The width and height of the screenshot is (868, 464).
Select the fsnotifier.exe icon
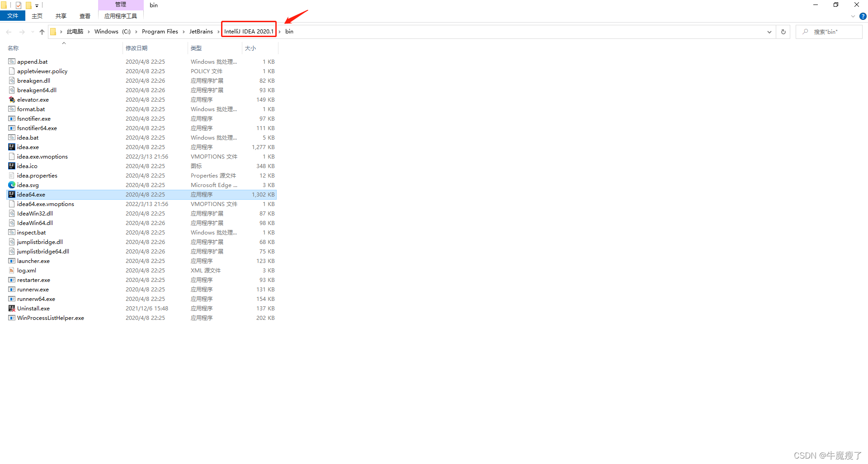tap(12, 118)
